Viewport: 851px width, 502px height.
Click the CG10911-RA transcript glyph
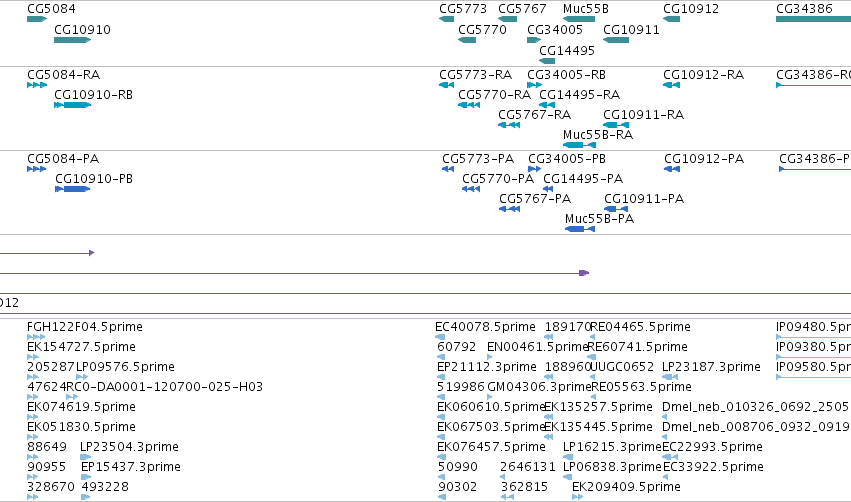[616, 125]
